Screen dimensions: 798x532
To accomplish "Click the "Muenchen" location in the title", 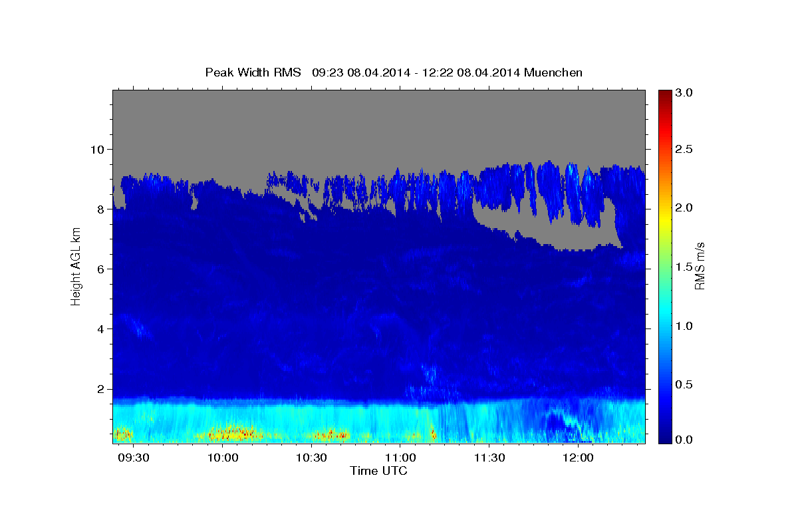I will (553, 72).
